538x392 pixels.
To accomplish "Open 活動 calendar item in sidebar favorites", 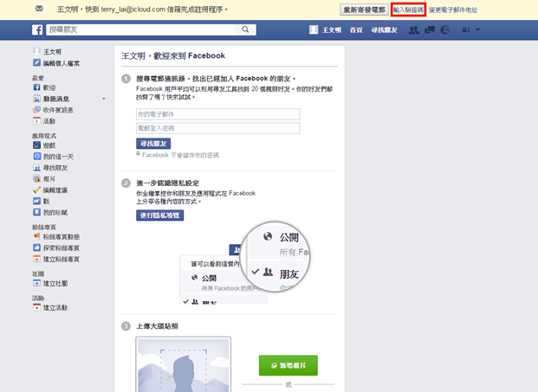I will click(44, 121).
